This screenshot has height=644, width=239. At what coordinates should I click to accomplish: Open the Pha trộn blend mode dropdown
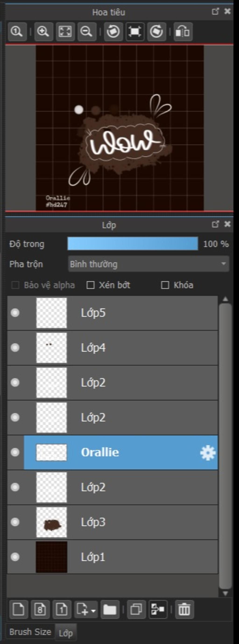click(149, 264)
